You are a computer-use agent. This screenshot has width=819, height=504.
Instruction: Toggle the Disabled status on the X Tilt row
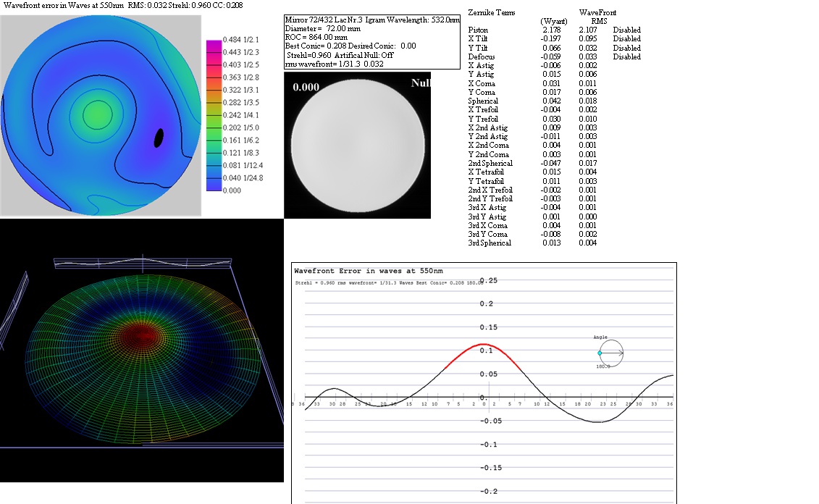click(x=626, y=38)
